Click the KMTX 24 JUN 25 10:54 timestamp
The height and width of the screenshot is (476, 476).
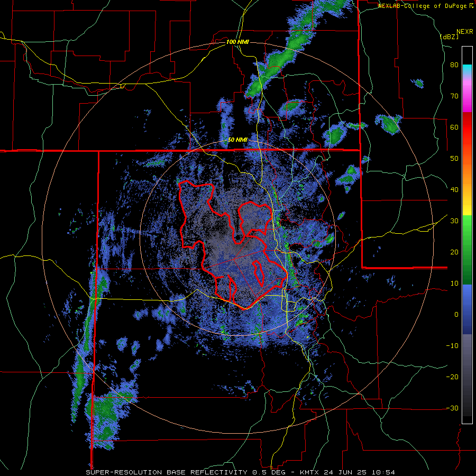point(347,472)
